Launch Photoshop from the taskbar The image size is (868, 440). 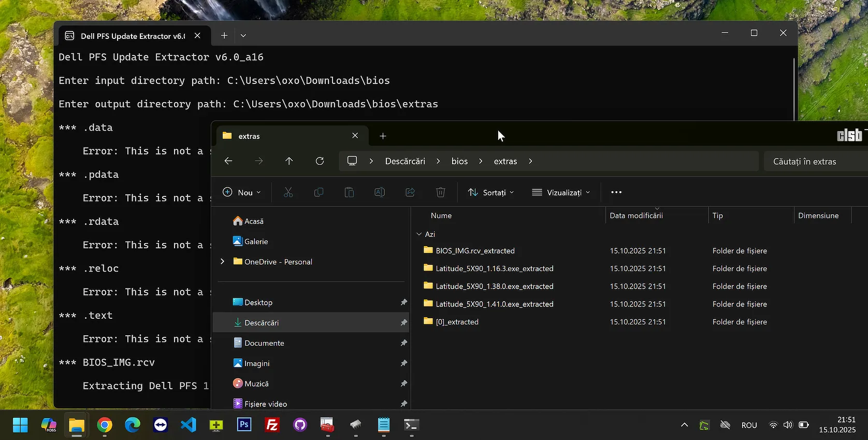tap(244, 425)
